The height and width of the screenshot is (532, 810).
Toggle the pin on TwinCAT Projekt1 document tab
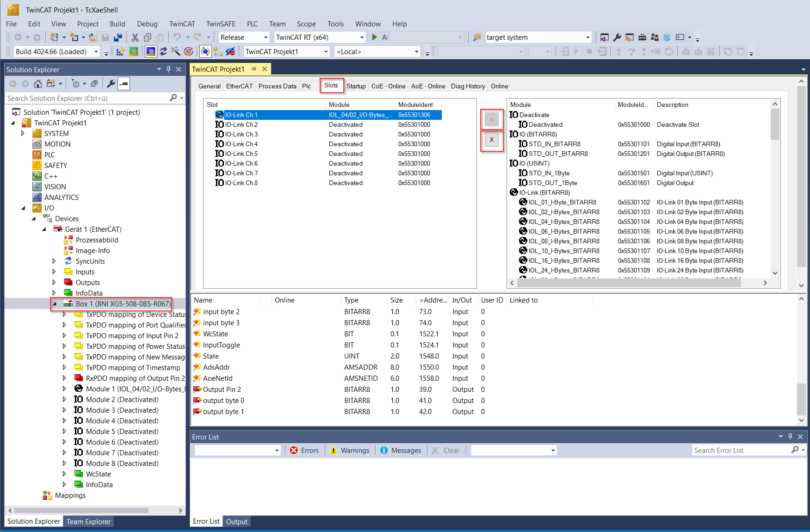click(254, 69)
